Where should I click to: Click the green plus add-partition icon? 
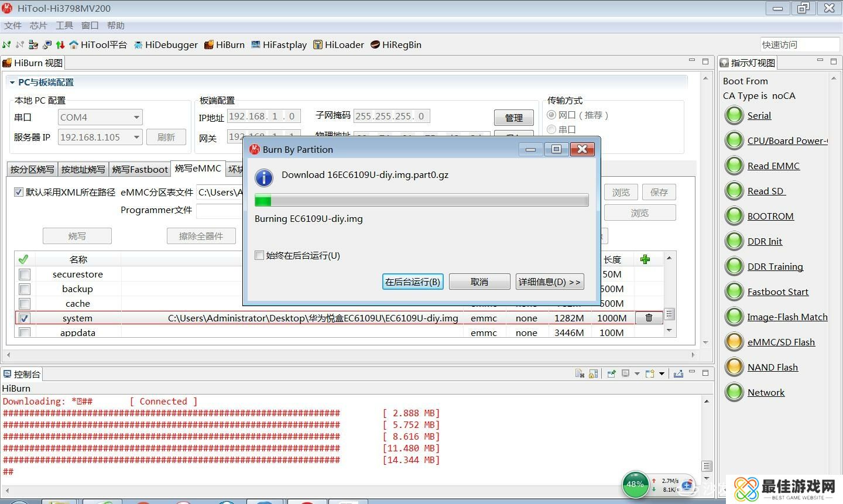tap(645, 259)
